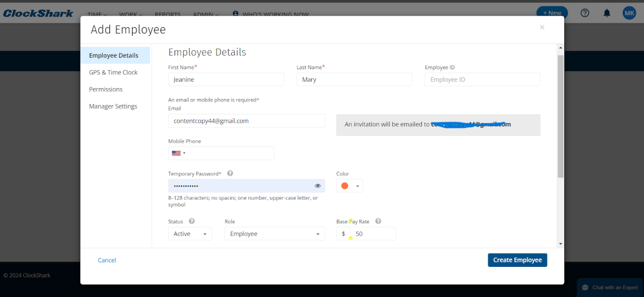Image resolution: width=644 pixels, height=297 pixels.
Task: Open the orange Color picker swatch
Action: point(349,186)
